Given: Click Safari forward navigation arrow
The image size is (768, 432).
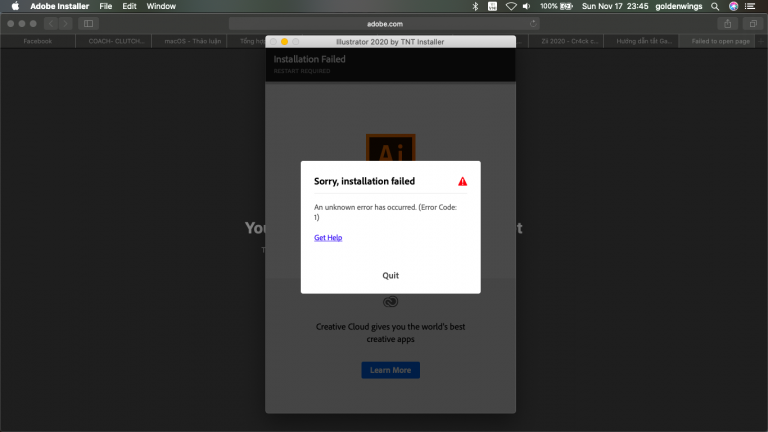Looking at the screenshot, I should tap(65, 24).
